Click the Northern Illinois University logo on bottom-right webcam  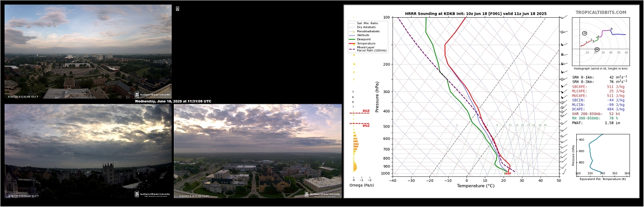point(322,194)
